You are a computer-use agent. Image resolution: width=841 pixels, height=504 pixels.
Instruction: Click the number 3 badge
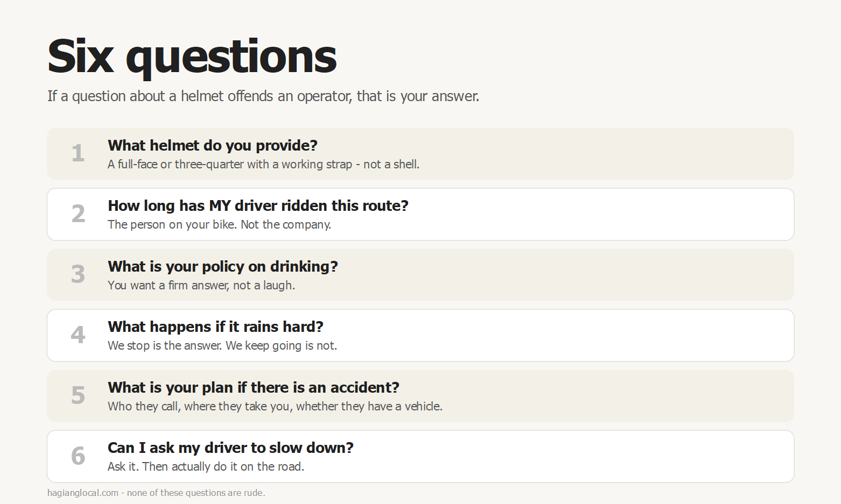coord(78,274)
